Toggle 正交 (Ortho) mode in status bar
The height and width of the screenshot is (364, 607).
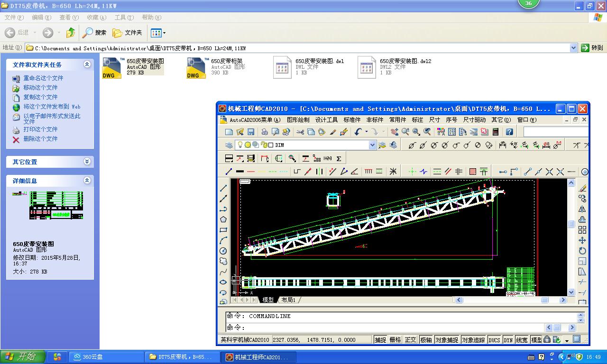410,339
